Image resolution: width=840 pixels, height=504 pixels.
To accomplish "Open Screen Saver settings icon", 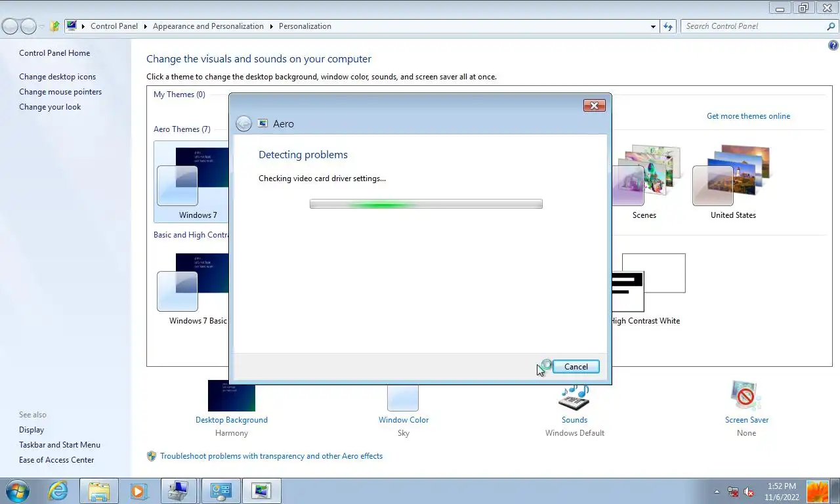I will 746,396.
